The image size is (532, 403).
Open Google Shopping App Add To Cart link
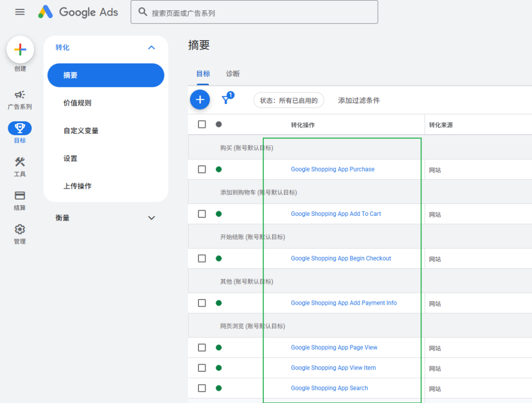click(x=336, y=214)
